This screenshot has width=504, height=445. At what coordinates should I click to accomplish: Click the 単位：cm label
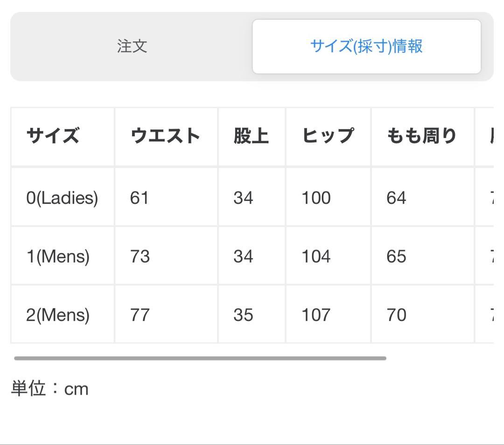click(49, 389)
